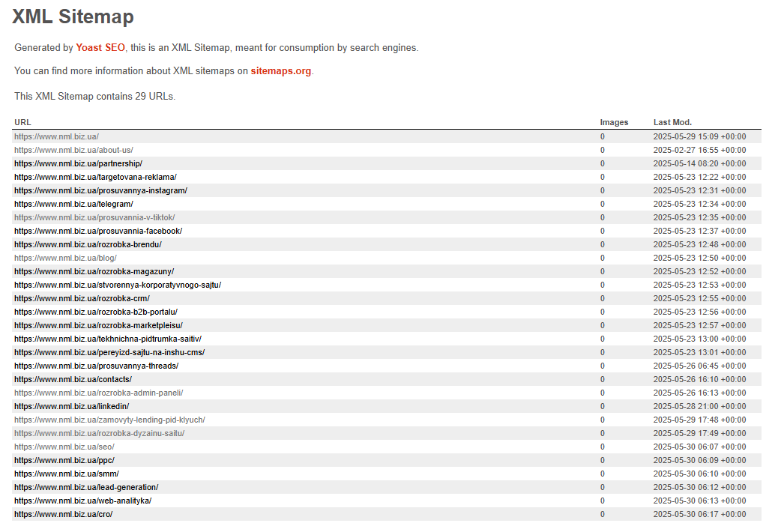
Task: Sort by the Images column header
Action: (614, 122)
